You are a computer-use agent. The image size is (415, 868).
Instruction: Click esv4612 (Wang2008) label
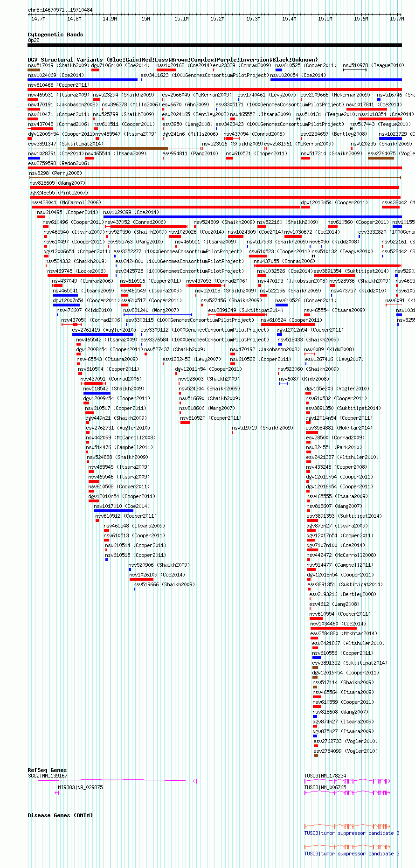point(334,604)
